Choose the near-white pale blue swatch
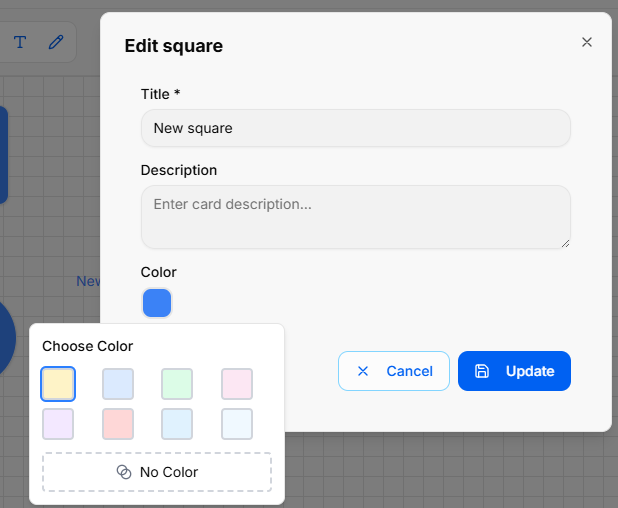Viewport: 618px width, 508px height. coord(237,424)
